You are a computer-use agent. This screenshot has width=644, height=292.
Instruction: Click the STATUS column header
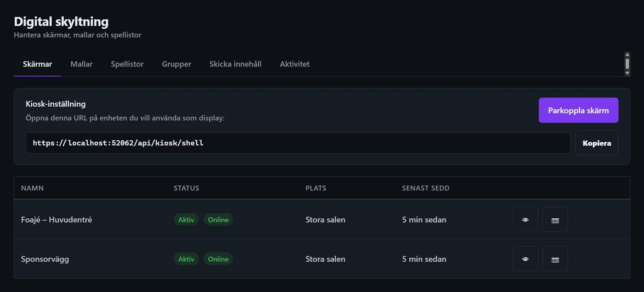(186, 188)
